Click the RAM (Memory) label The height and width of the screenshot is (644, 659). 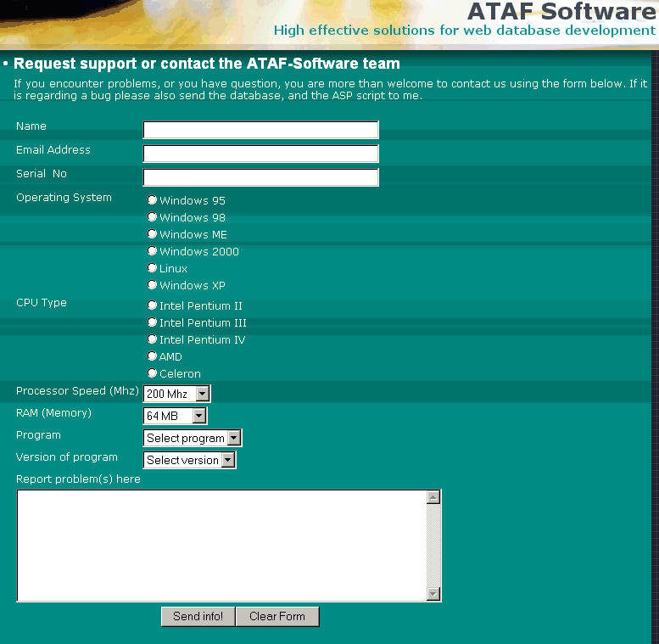pyautogui.click(x=53, y=413)
